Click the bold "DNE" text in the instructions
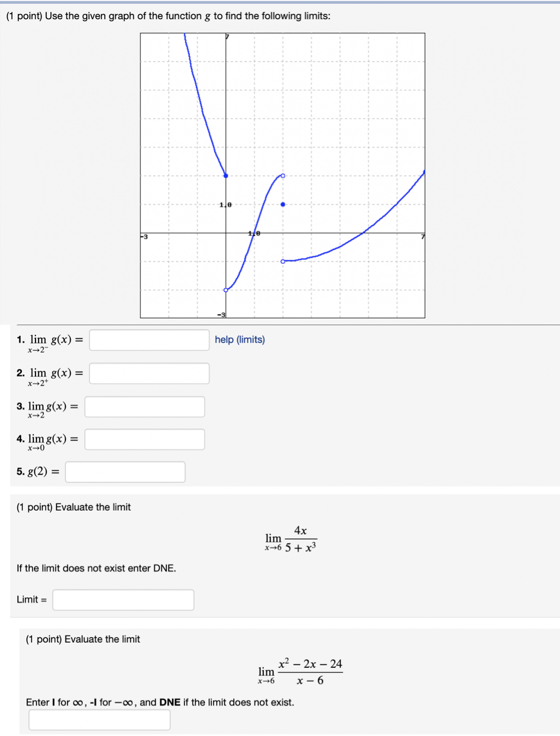The height and width of the screenshot is (736, 560). click(170, 702)
